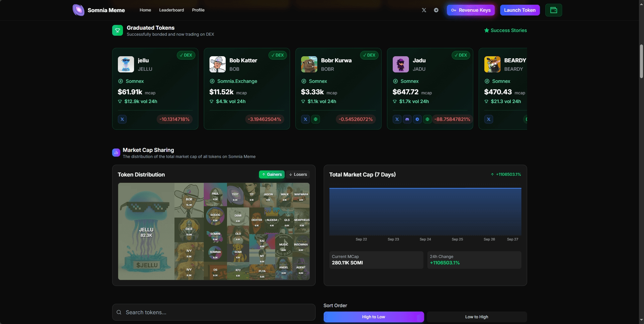This screenshot has height=324, width=644.
Task: Click the Somnia Meme logo icon
Action: tap(78, 10)
